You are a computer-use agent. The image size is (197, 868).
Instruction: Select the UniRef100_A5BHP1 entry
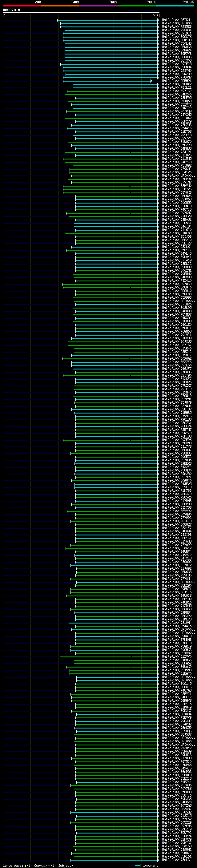pos(176,81)
